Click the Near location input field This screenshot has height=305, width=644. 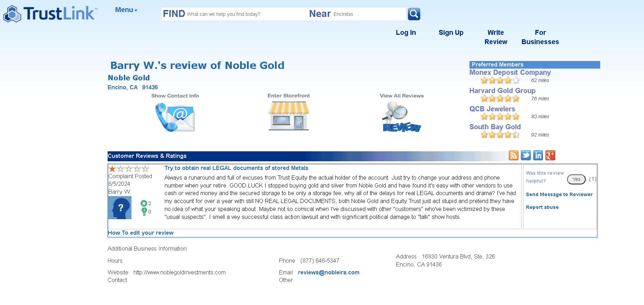[x=368, y=14]
